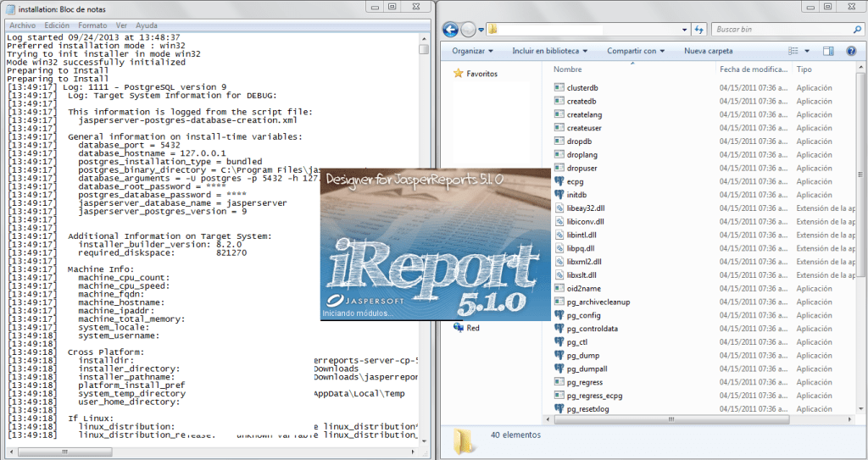Click the Red network icon
Image resolution: width=868 pixels, height=460 pixels.
(x=459, y=328)
